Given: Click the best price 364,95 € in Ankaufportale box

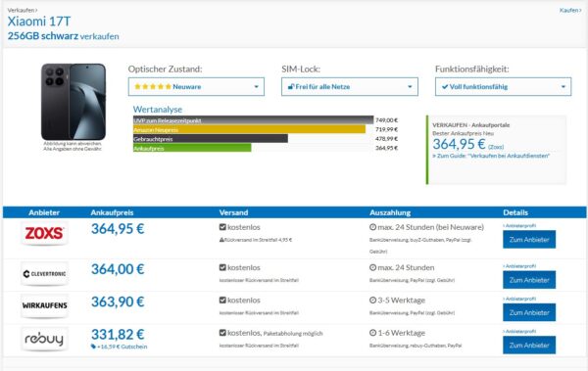Looking at the screenshot, I should (x=459, y=144).
